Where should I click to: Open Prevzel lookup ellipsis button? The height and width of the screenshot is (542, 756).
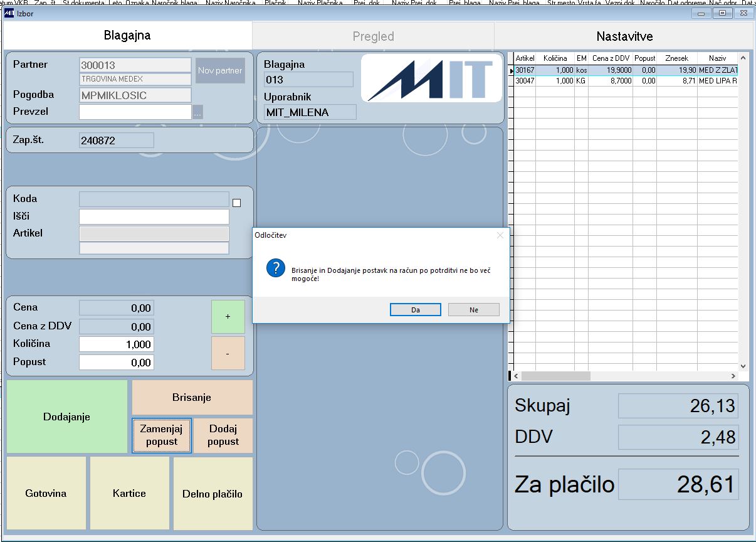point(197,112)
